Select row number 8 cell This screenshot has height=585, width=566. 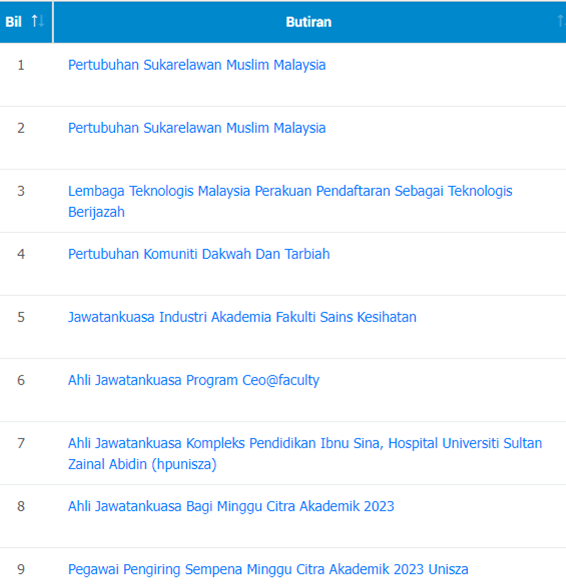[21, 506]
